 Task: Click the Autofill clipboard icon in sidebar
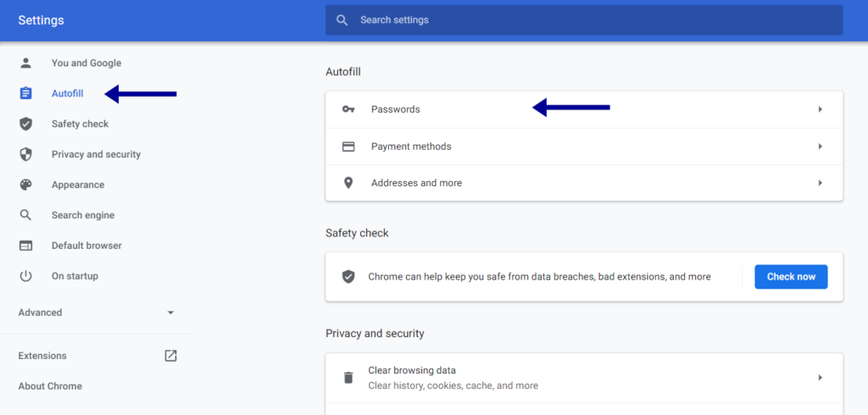click(25, 93)
